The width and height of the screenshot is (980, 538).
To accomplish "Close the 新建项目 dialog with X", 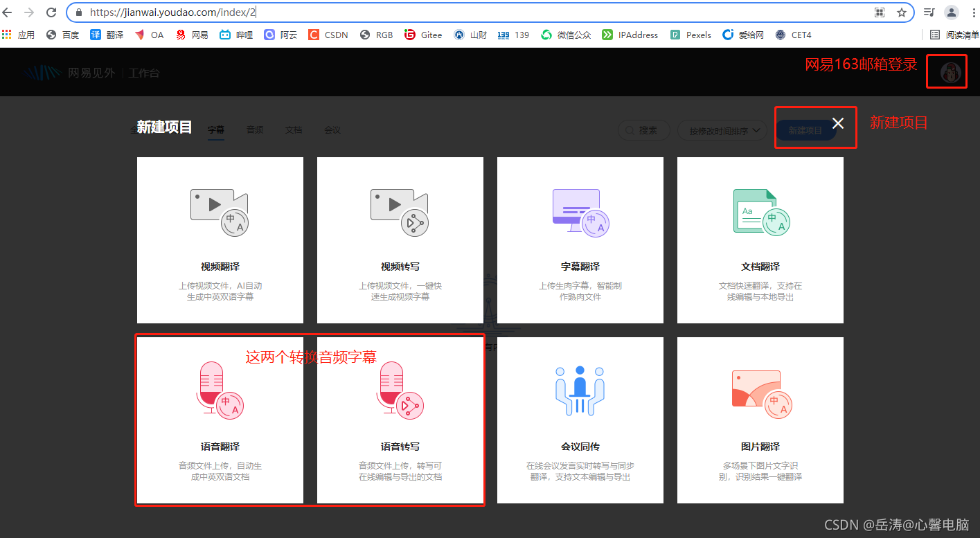I will 838,123.
